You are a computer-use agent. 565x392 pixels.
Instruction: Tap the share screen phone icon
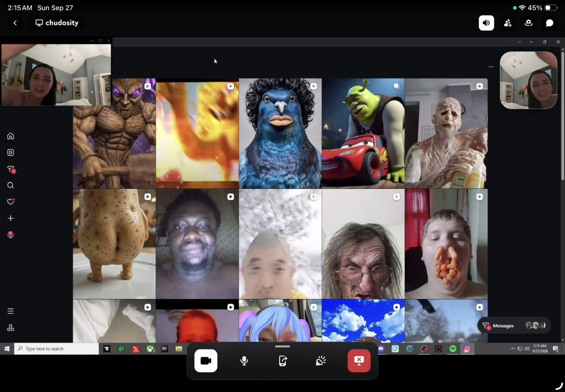[x=282, y=361]
